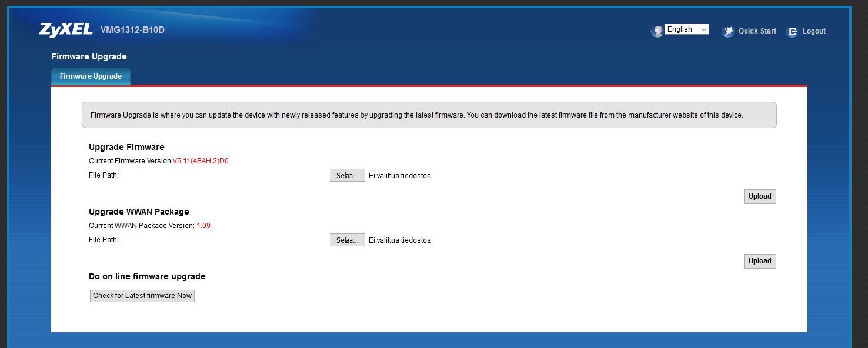Click the current firmware version V5.11(ABAH.2)D0
Viewport: 868px width, 348px height.
pos(200,161)
